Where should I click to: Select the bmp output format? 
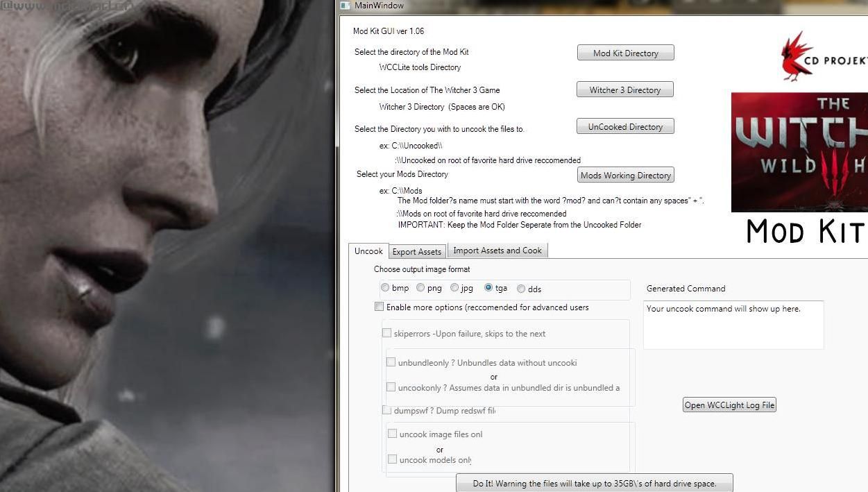click(385, 287)
